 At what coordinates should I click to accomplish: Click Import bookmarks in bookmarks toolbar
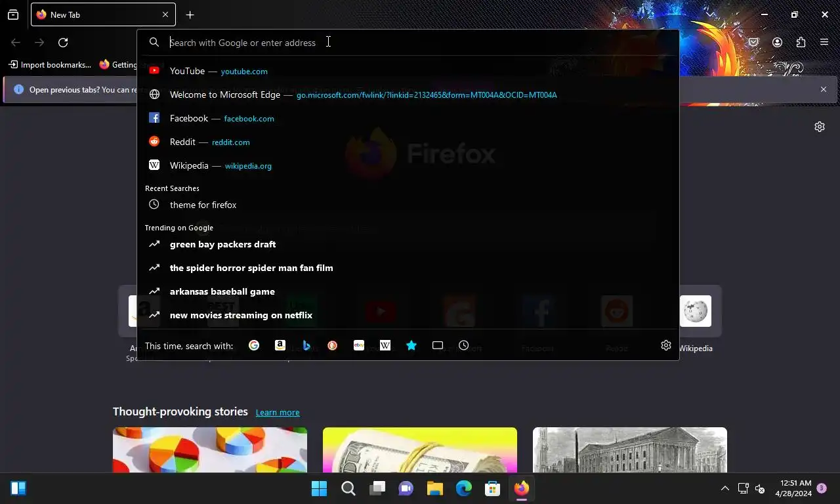pyautogui.click(x=50, y=64)
